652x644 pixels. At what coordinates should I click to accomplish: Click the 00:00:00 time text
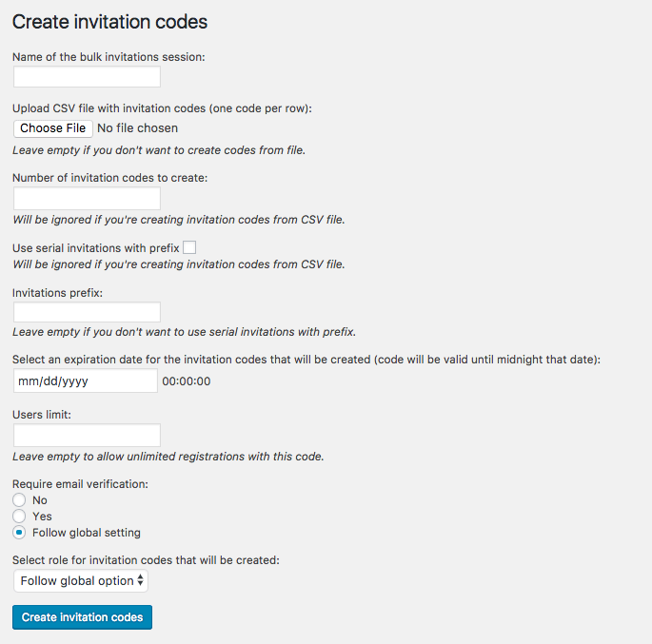pyautogui.click(x=187, y=381)
